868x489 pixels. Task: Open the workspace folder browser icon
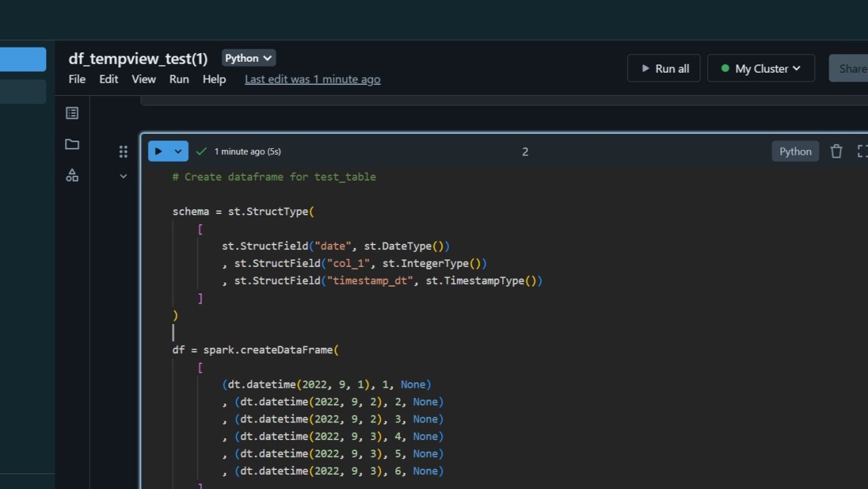[72, 144]
